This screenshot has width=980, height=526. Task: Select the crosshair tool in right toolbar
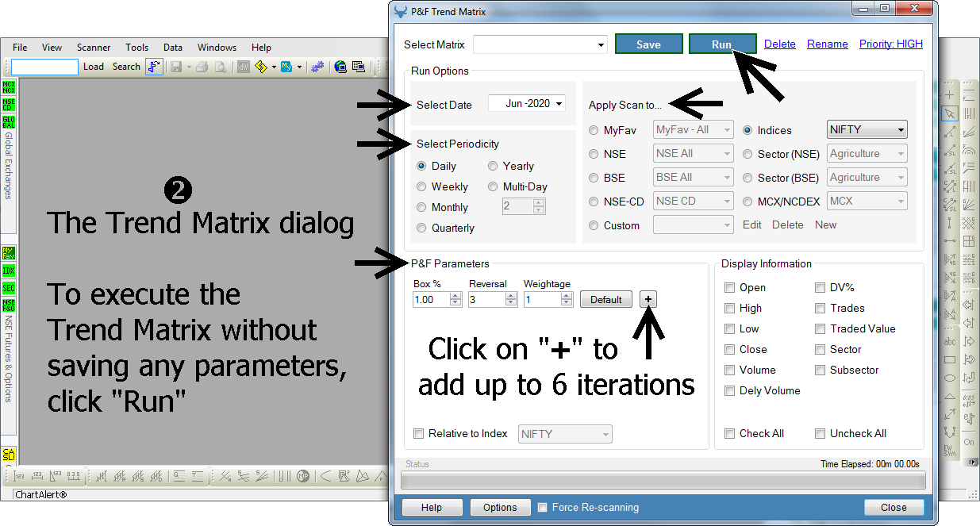coord(949,94)
